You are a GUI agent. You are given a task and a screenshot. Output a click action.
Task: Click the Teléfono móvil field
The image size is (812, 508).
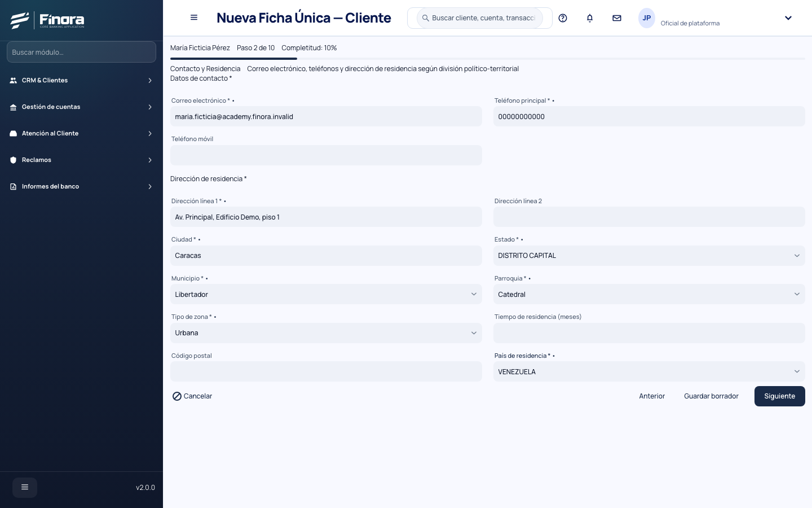326,155
